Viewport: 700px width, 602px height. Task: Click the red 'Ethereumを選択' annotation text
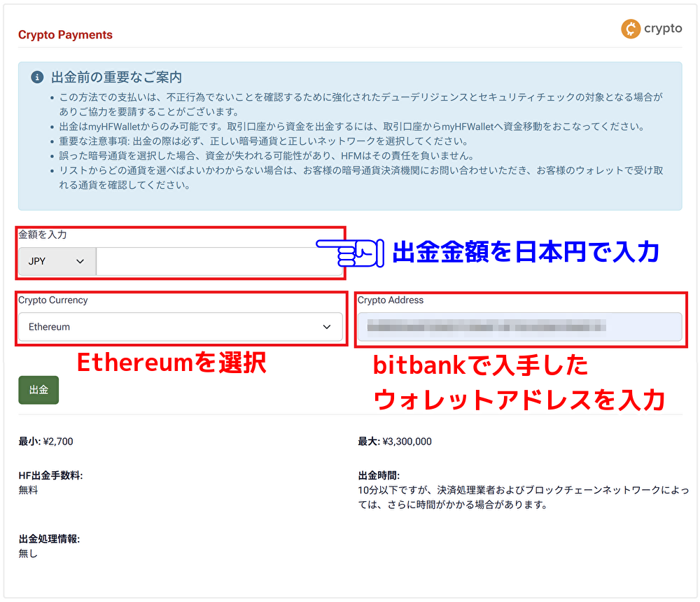pos(171,363)
